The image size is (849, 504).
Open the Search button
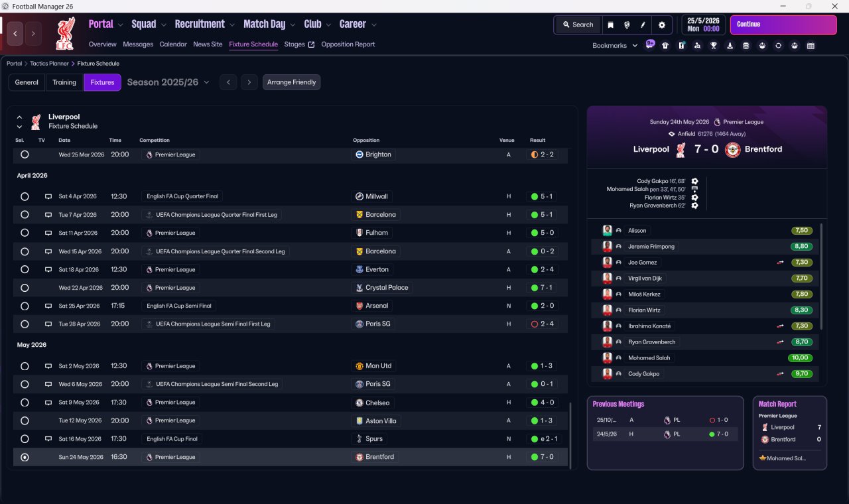pos(578,25)
